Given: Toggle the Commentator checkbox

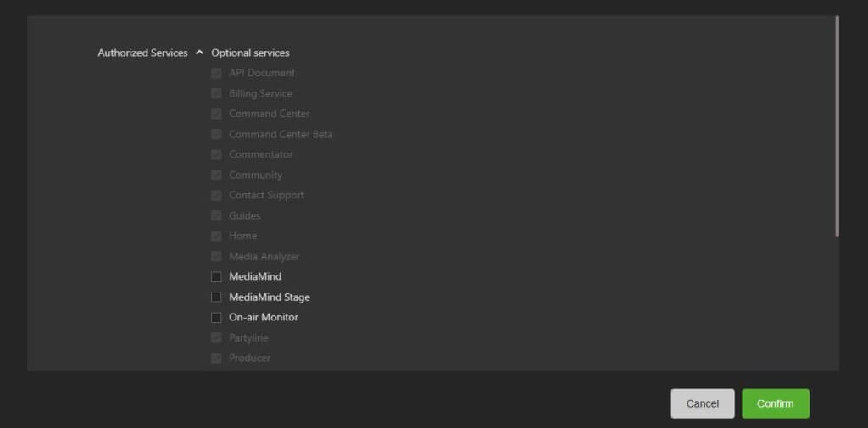Looking at the screenshot, I should click(x=216, y=155).
